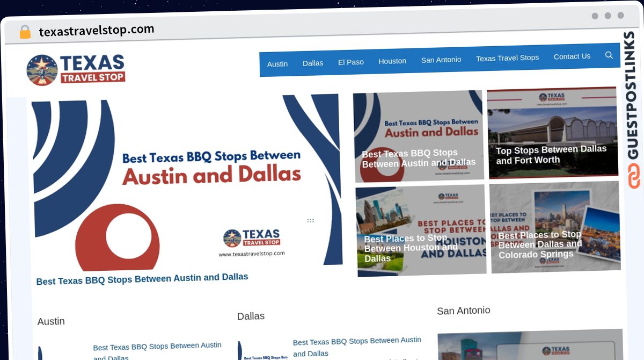Open the small Best Texas BBQ Stops grid card

point(419,136)
